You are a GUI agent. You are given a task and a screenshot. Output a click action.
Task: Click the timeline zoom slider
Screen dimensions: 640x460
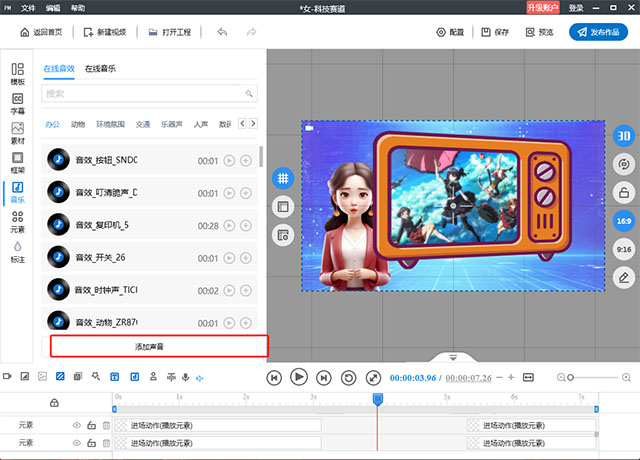point(590,377)
